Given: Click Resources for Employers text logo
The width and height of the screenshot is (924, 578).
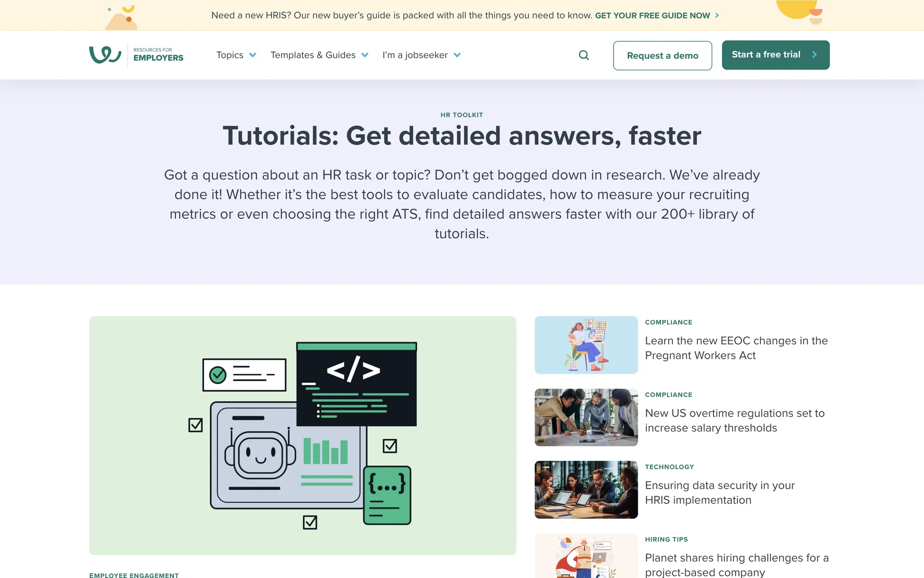Looking at the screenshot, I should point(158,54).
